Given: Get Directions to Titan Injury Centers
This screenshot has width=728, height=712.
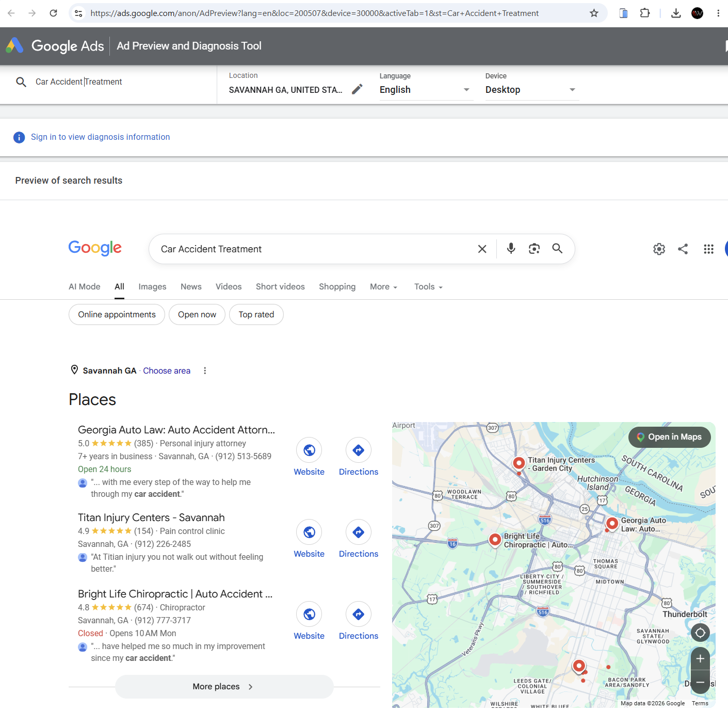Looking at the screenshot, I should tap(359, 539).
